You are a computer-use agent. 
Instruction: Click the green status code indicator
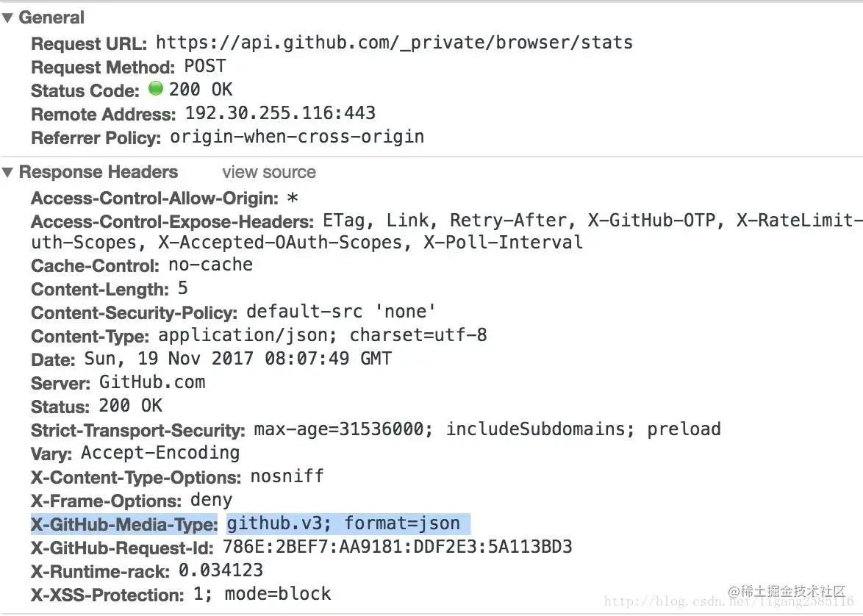[x=155, y=89]
